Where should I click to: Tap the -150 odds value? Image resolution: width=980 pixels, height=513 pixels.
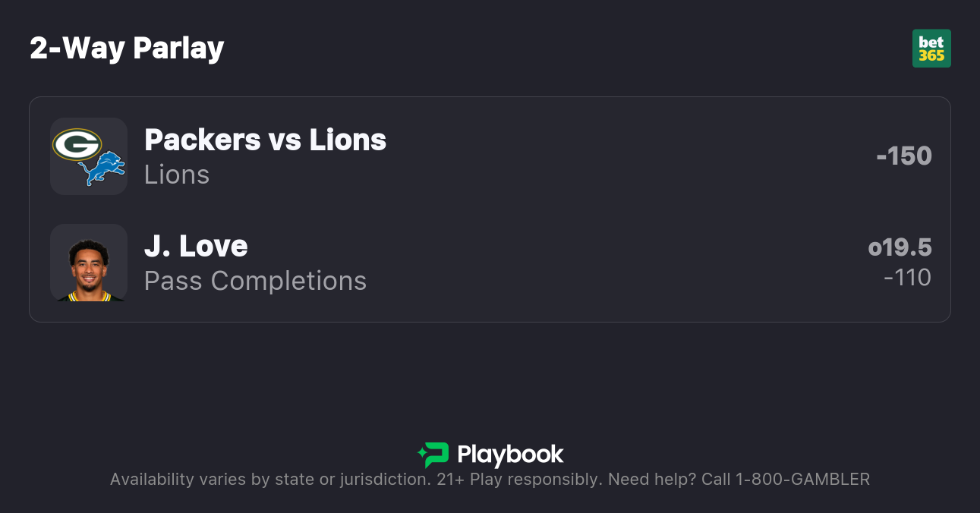[903, 156]
